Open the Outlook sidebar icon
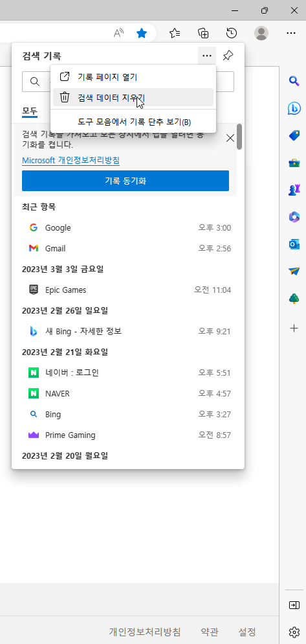Viewport: 306px width, 644px height. click(294, 244)
